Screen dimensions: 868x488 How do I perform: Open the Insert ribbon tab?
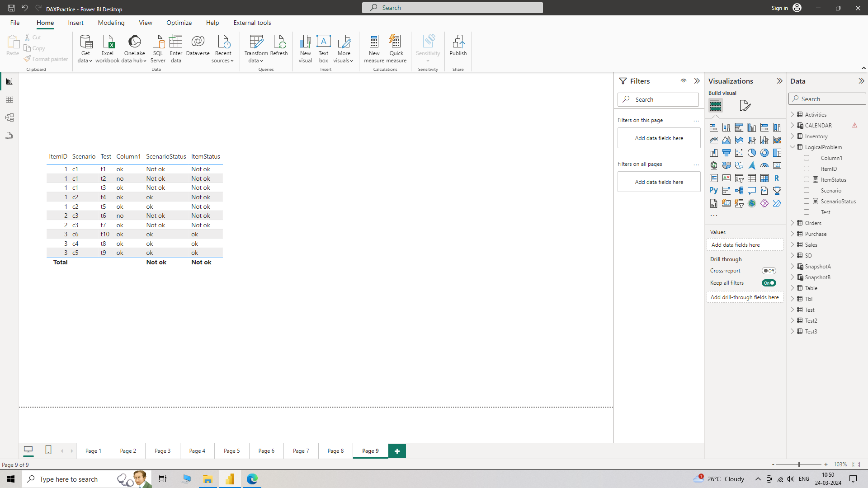tap(75, 23)
